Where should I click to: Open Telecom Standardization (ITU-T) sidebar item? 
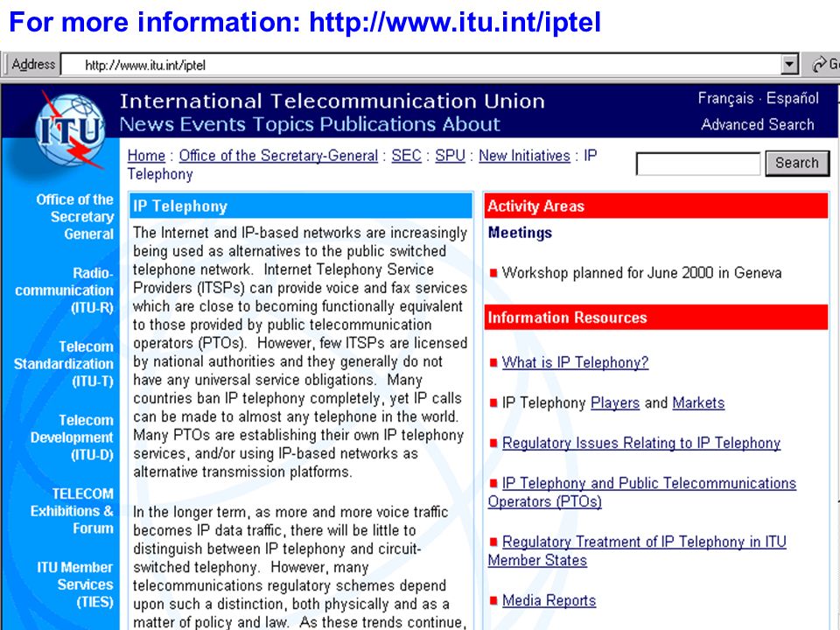point(64,364)
